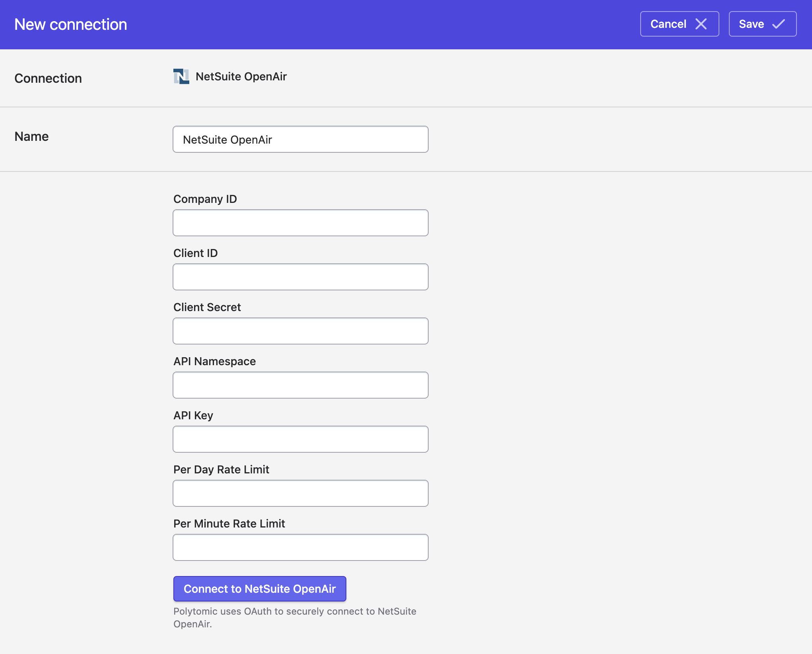The image size is (812, 654).
Task: Click the checkmark icon on the Save button
Action: 778,24
